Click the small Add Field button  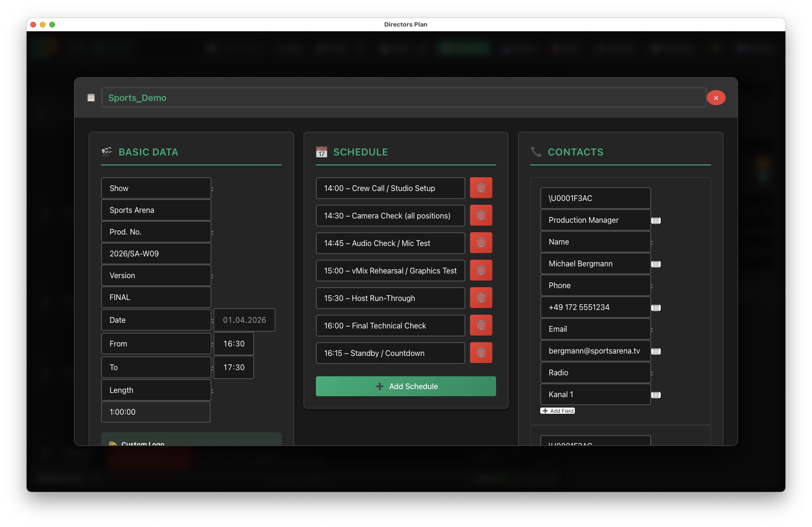pos(558,411)
